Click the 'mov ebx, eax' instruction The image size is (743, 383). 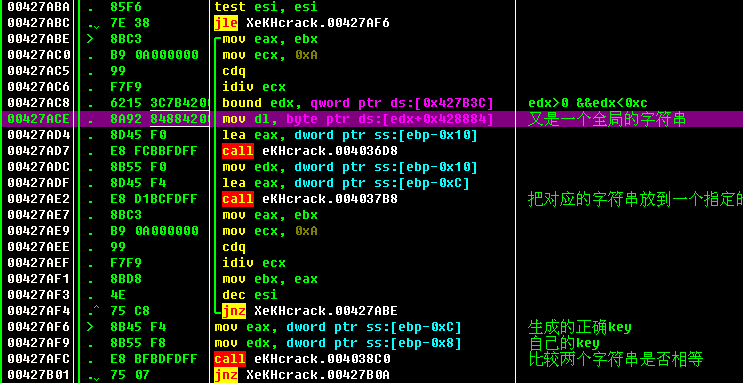tap(270, 279)
